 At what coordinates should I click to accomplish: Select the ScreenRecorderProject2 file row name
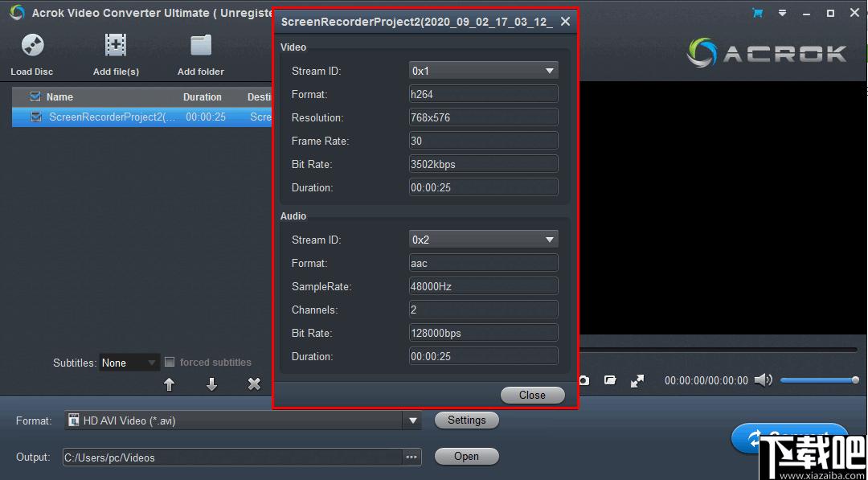[113, 117]
